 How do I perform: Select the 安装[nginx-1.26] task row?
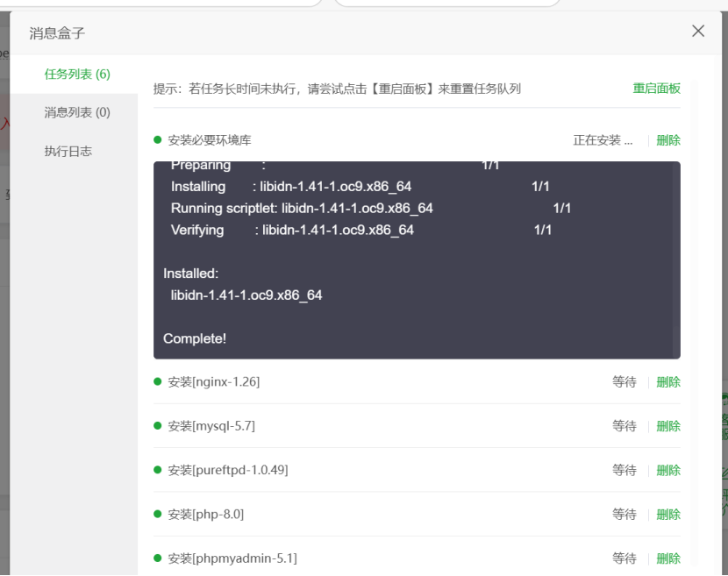417,382
